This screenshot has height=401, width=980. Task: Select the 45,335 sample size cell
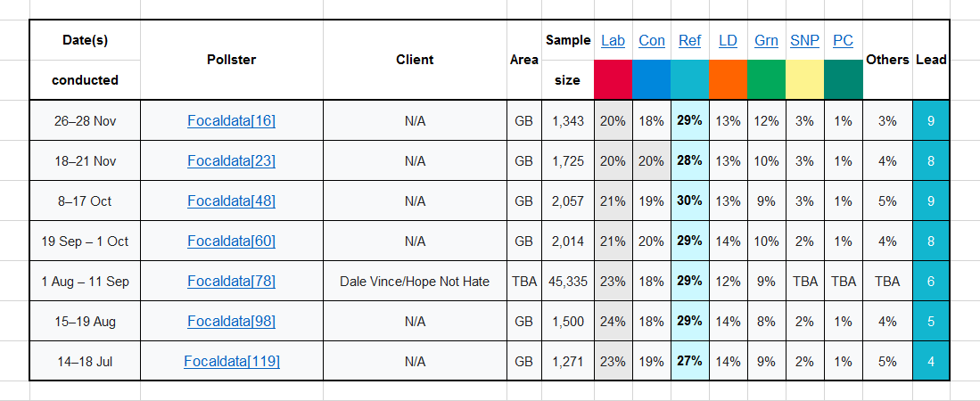point(568,281)
